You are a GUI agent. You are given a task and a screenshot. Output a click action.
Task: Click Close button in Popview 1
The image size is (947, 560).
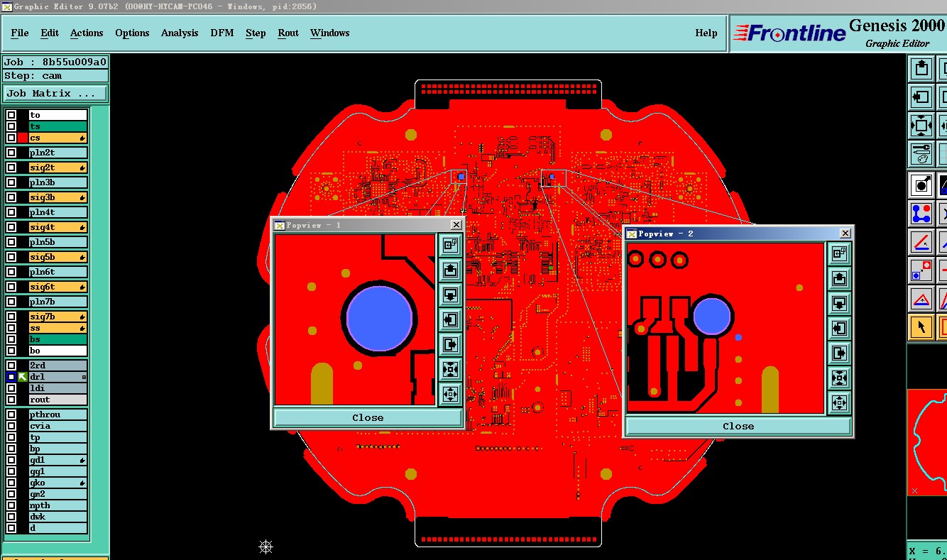[x=368, y=417]
